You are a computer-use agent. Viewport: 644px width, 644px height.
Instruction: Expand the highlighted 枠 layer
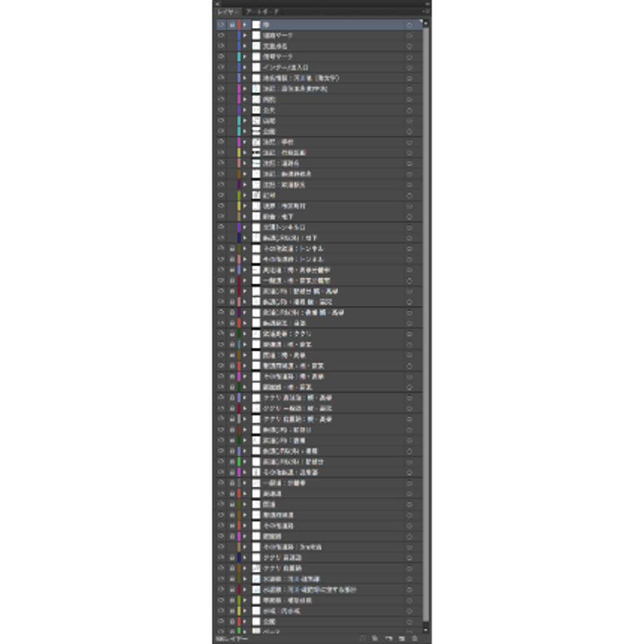[245, 24]
